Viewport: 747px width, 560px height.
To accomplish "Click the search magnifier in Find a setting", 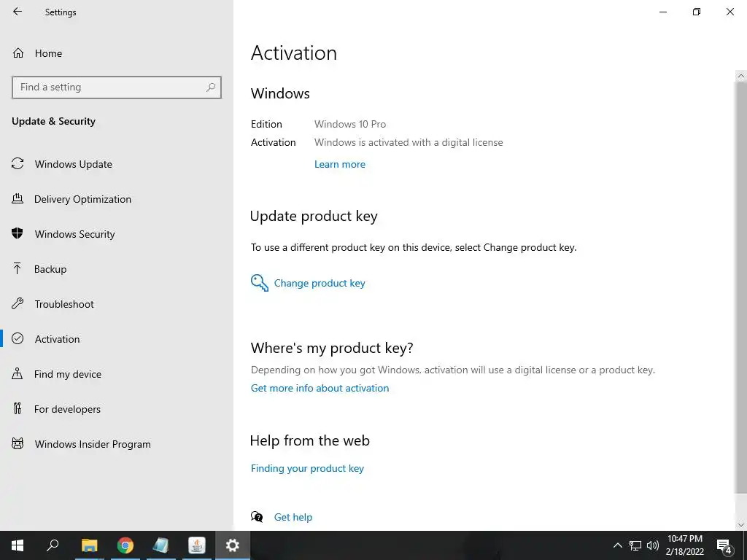I will click(211, 87).
